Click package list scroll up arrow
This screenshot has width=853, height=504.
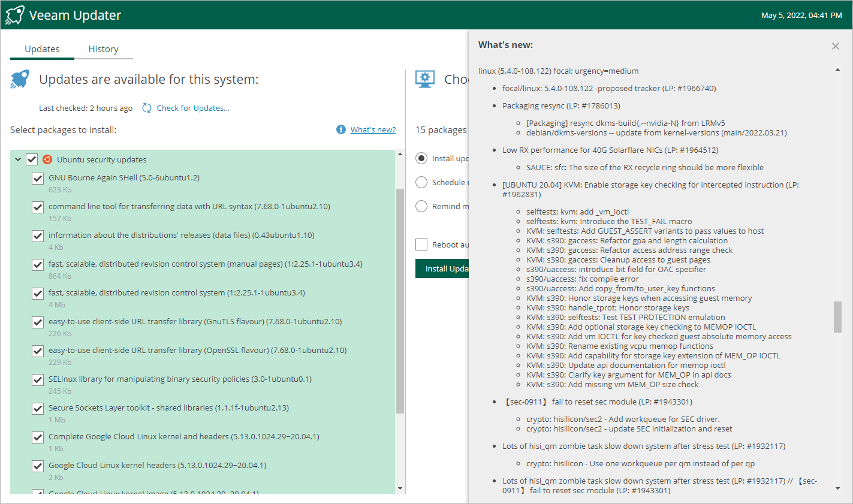click(400, 155)
